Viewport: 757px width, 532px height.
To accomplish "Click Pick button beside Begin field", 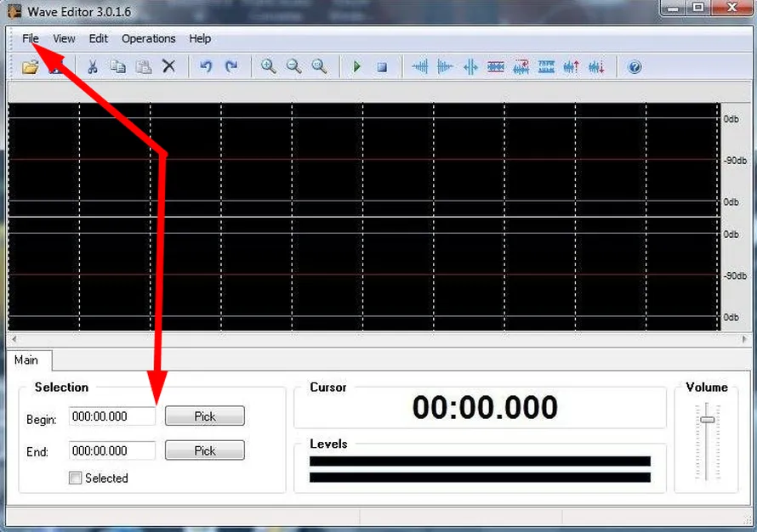I will pos(205,416).
